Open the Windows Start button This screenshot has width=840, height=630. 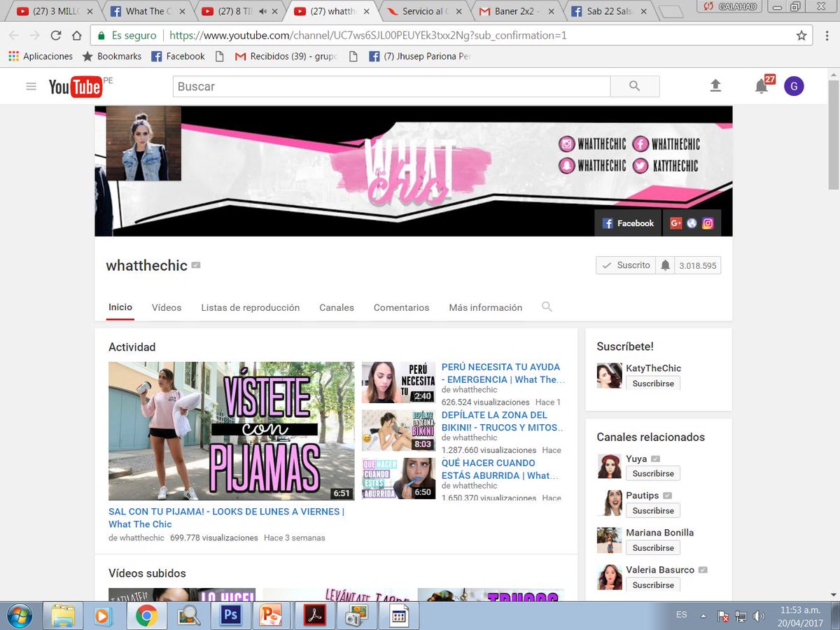[20, 615]
